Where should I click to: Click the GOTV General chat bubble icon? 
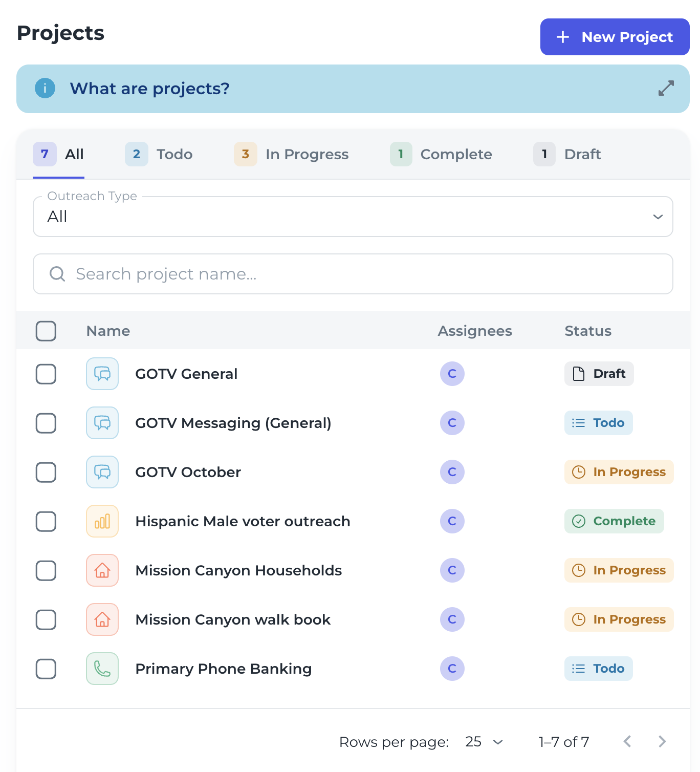pos(102,374)
